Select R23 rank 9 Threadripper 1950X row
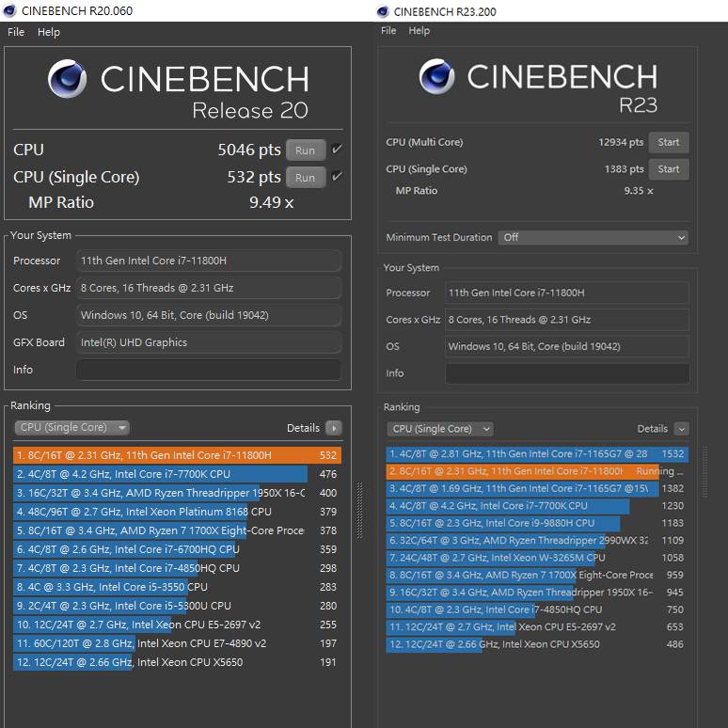The height and width of the screenshot is (728, 728). click(537, 593)
